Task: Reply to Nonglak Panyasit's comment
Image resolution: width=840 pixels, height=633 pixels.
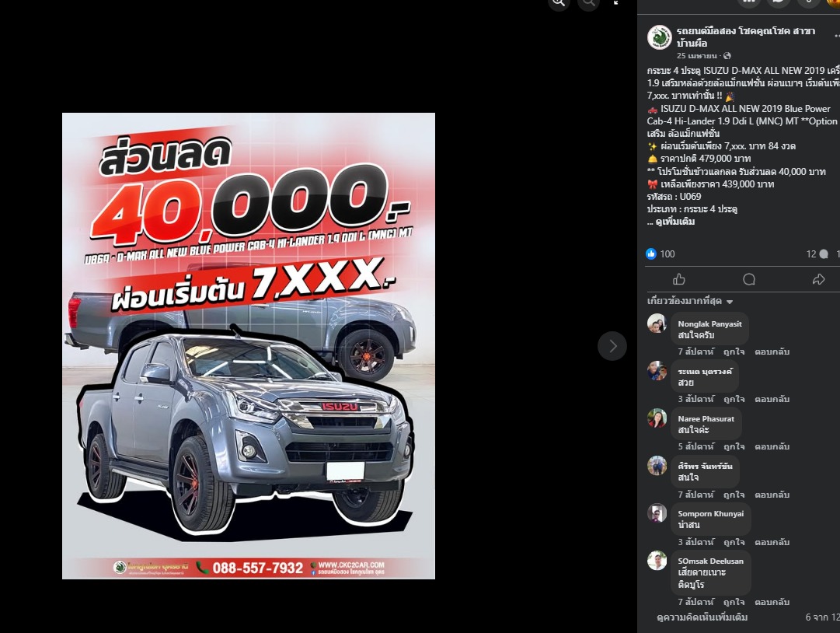Action: point(772,351)
